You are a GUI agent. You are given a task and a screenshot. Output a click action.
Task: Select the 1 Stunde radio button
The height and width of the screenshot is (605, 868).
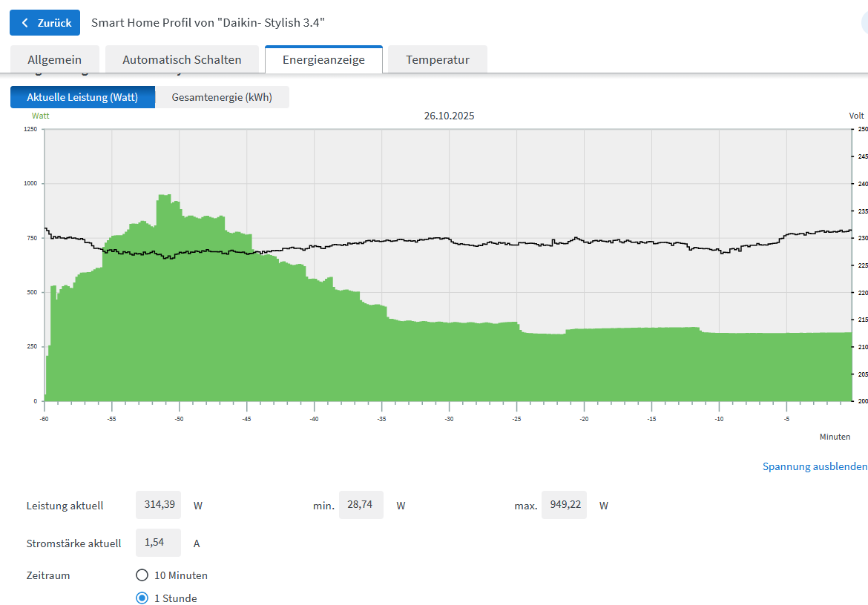pos(142,598)
